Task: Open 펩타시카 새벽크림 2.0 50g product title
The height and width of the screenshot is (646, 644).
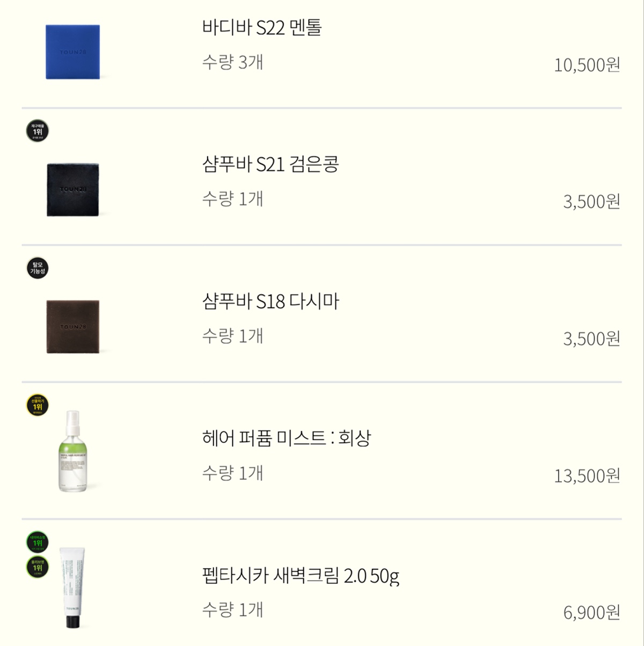Action: 301,576
